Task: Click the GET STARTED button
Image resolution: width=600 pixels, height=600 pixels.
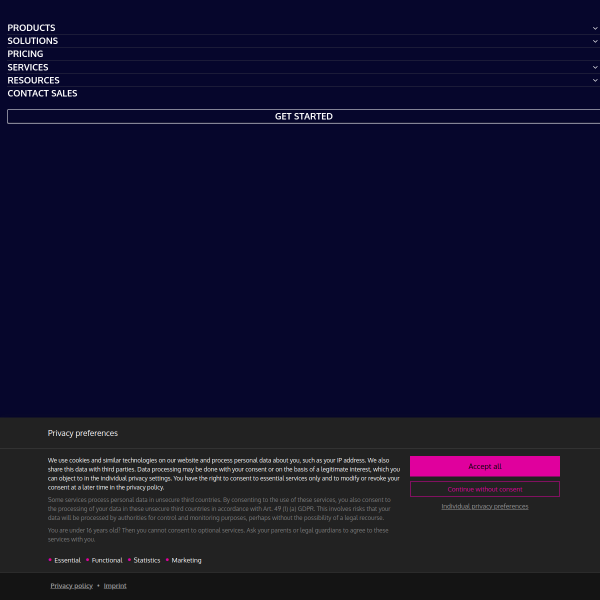Action: tap(303, 116)
